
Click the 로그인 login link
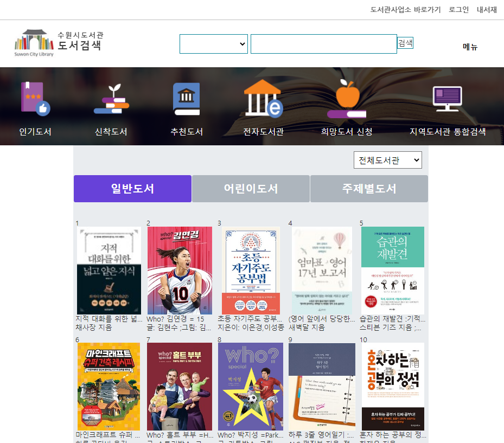(x=458, y=10)
